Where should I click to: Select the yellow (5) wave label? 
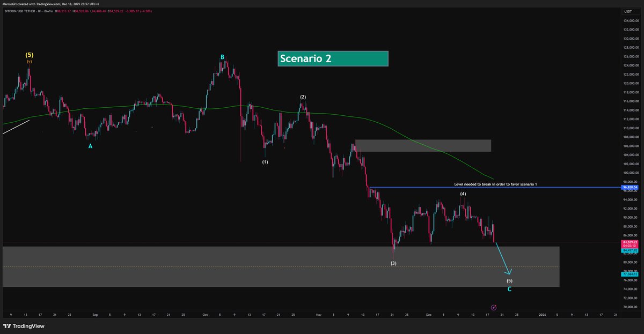pyautogui.click(x=29, y=55)
